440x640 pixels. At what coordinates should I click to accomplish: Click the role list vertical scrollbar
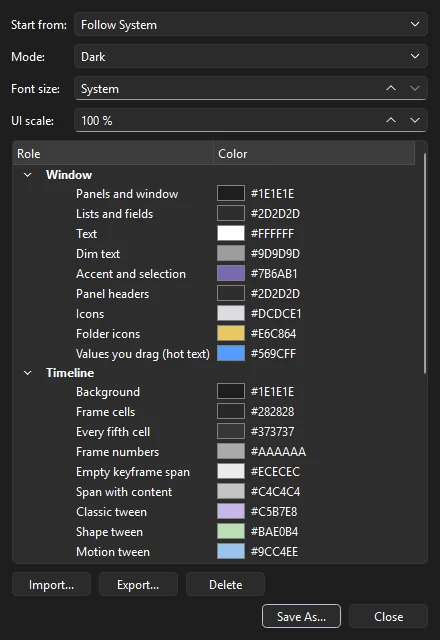click(x=424, y=263)
